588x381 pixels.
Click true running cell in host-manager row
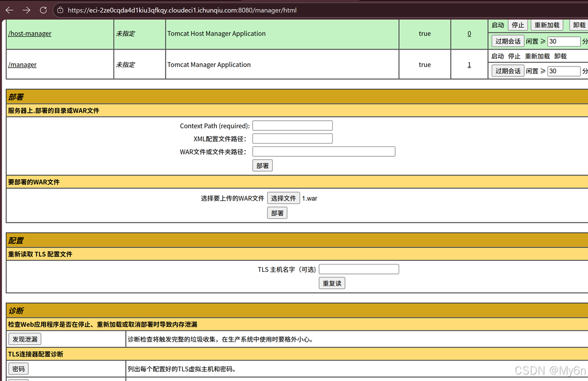424,34
